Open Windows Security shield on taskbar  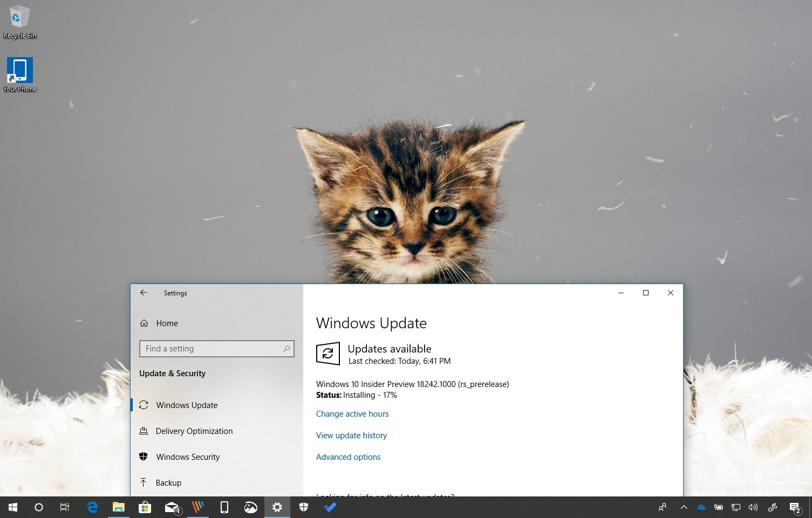[x=304, y=507]
